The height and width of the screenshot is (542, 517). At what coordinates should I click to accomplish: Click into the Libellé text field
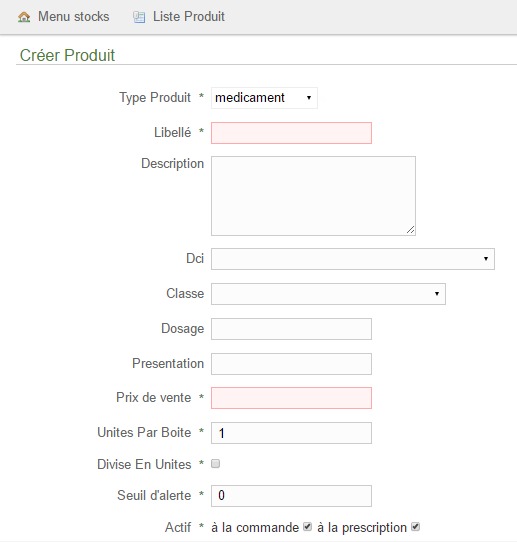point(291,133)
